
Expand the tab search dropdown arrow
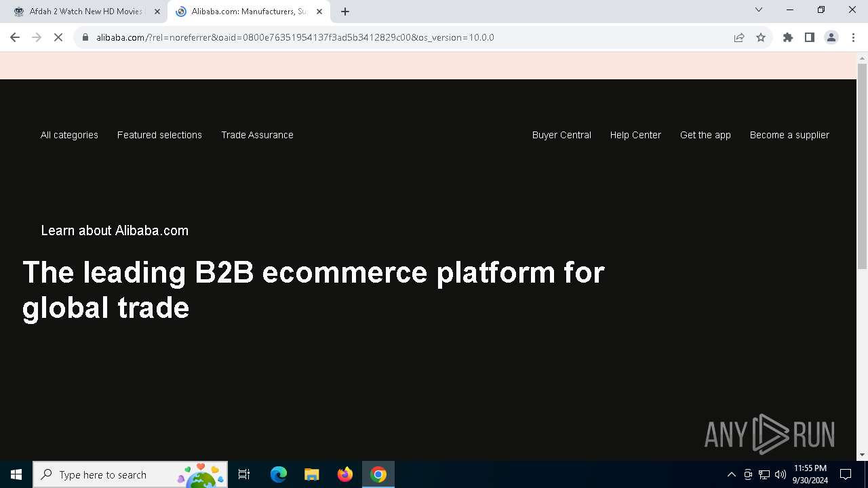[759, 9]
